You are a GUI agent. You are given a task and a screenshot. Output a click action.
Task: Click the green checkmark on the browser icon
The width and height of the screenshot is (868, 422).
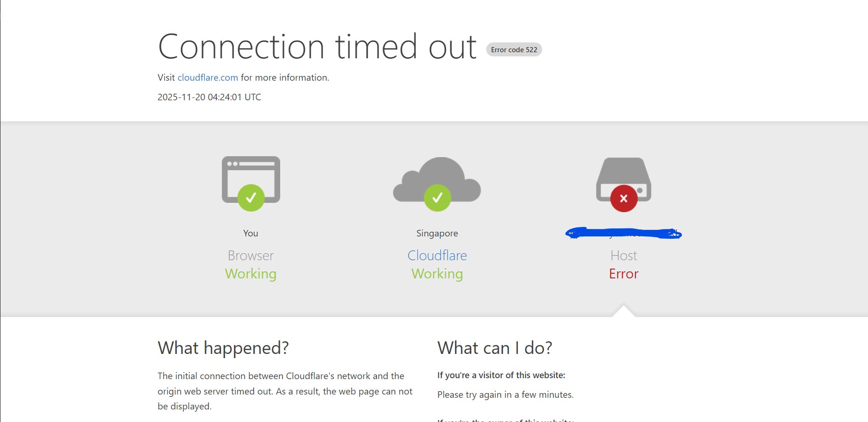pyautogui.click(x=251, y=198)
